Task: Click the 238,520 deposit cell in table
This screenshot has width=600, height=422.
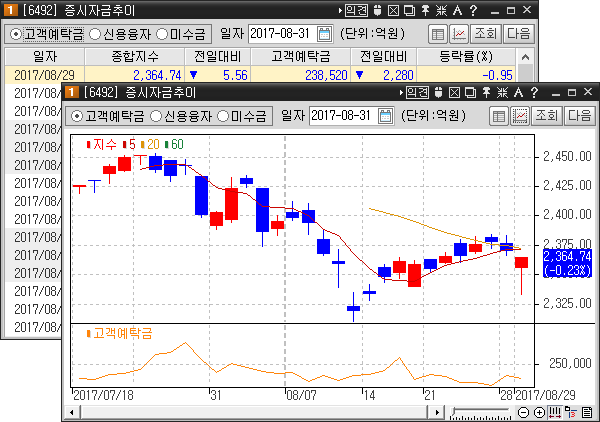Action: coord(301,75)
